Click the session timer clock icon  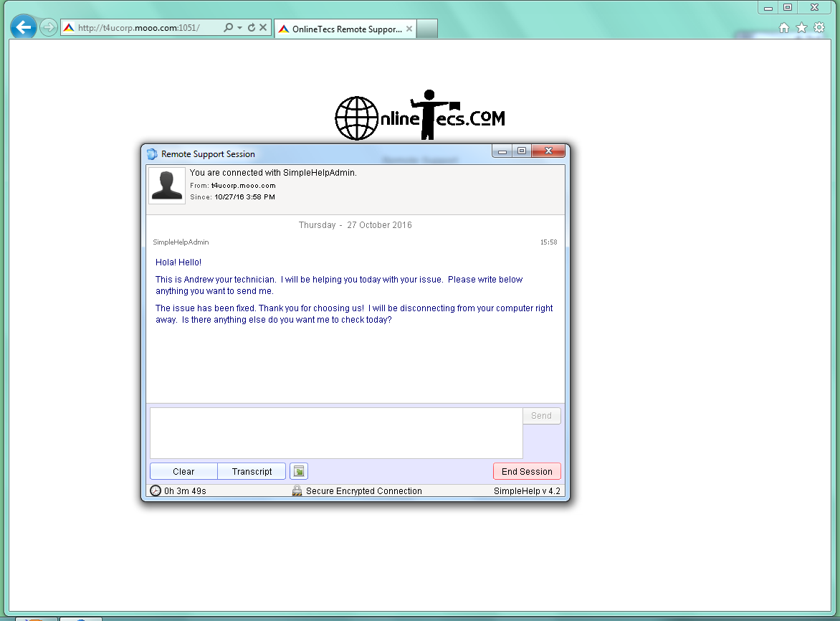(156, 490)
